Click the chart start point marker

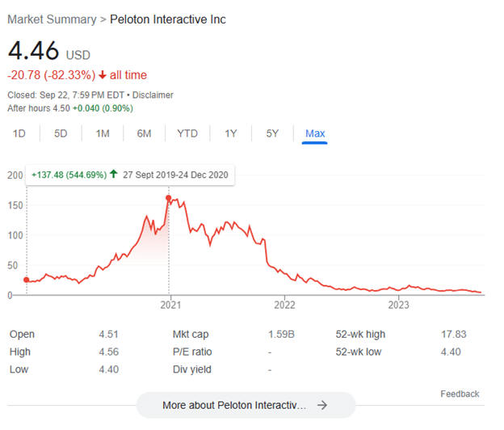(x=26, y=280)
